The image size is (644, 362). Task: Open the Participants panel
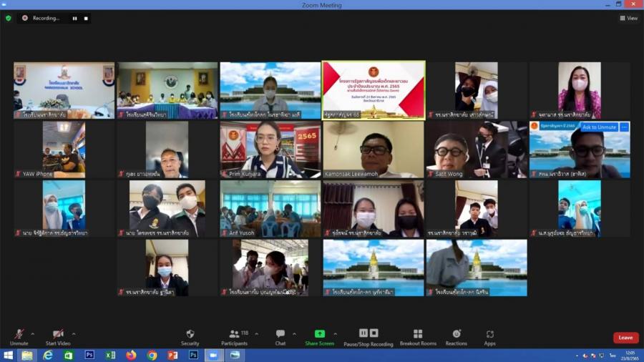point(234,336)
